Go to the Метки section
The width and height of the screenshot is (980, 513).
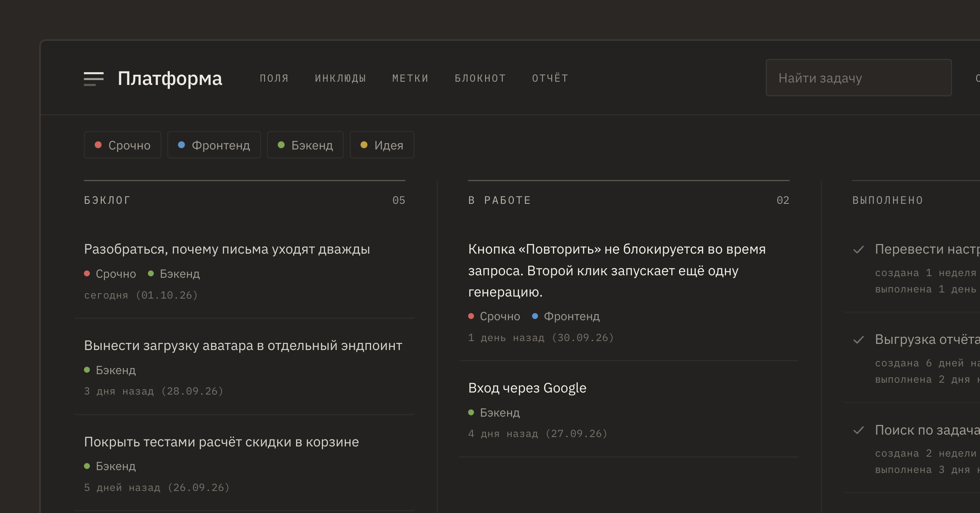pyautogui.click(x=410, y=78)
